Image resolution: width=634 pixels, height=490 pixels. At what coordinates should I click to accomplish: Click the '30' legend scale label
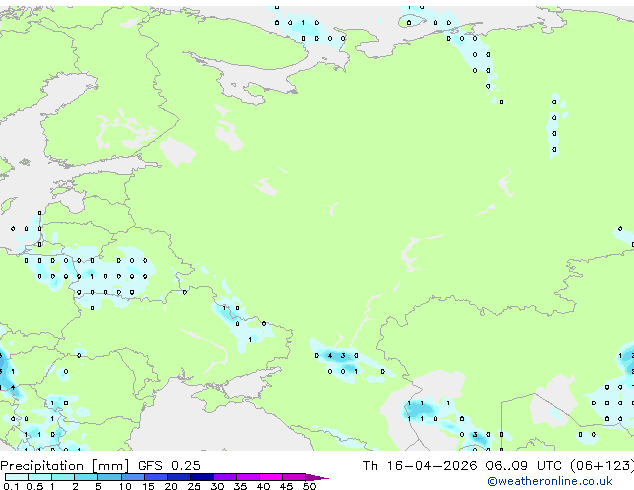coord(218,486)
